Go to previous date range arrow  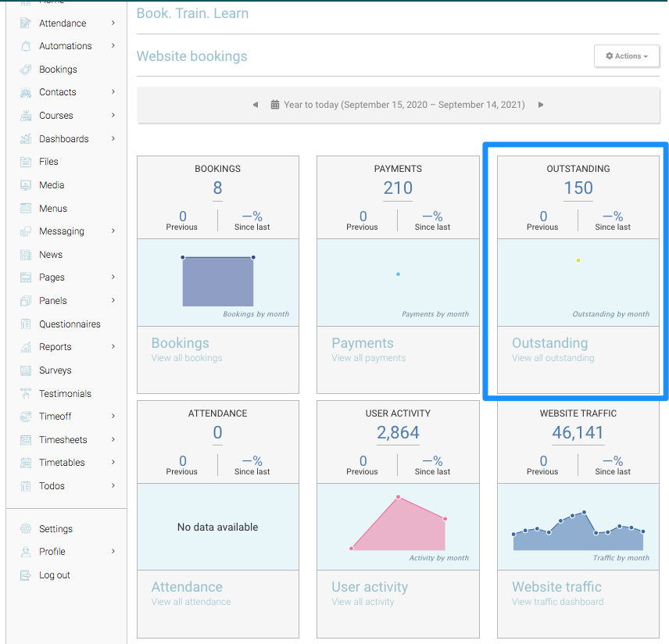pos(256,105)
